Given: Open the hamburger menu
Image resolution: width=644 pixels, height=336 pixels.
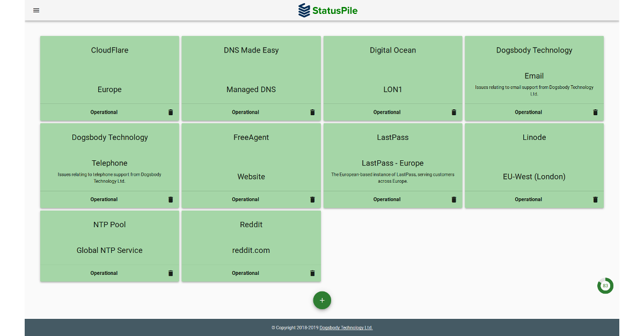Looking at the screenshot, I should coord(36,10).
